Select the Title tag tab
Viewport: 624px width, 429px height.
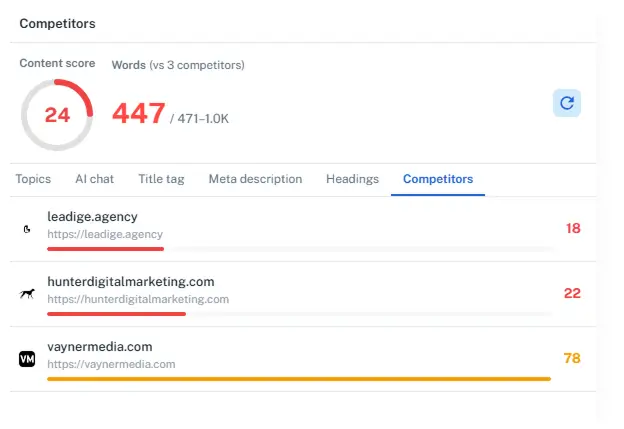[x=161, y=179]
